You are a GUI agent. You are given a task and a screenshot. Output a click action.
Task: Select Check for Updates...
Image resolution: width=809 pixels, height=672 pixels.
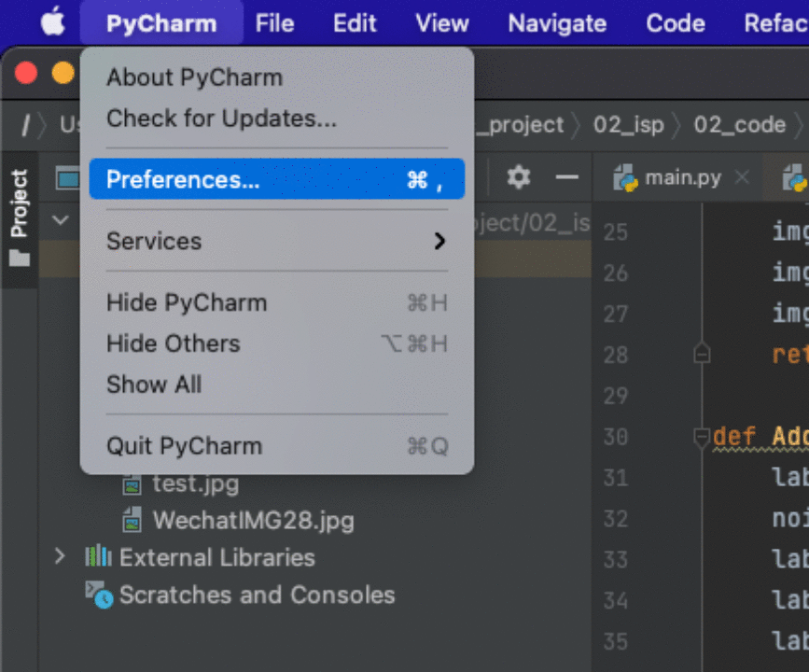click(x=277, y=119)
